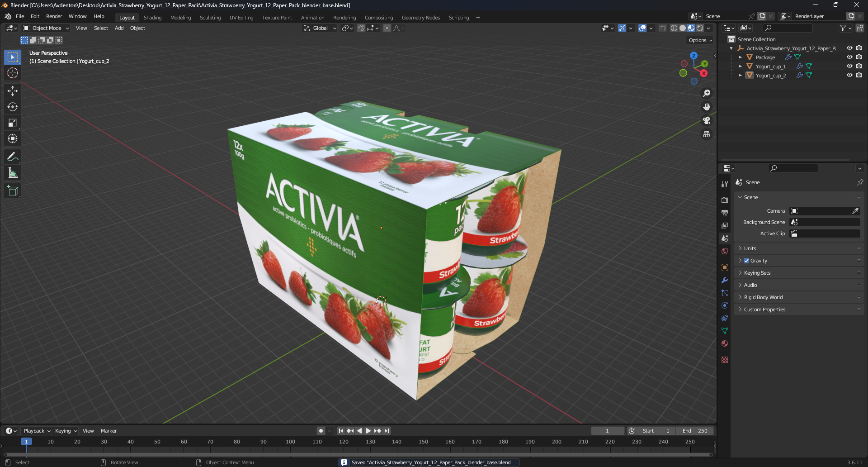Open the File menu
The image size is (868, 467).
click(x=20, y=16)
